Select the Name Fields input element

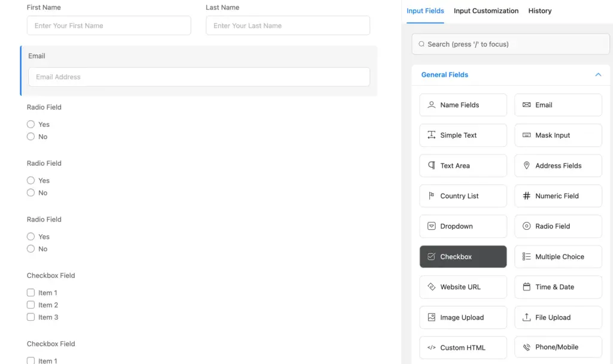coord(463,105)
